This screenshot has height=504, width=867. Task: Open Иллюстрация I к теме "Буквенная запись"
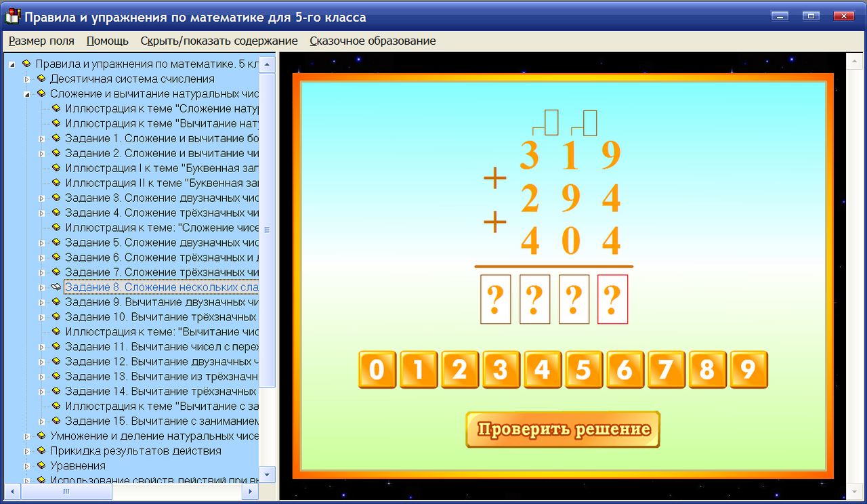tap(162, 168)
